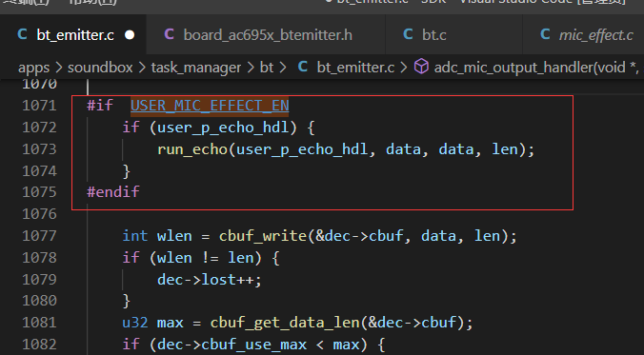The height and width of the screenshot is (355, 644).
Task: Click the C icon on bt.c tab
Action: point(408,34)
